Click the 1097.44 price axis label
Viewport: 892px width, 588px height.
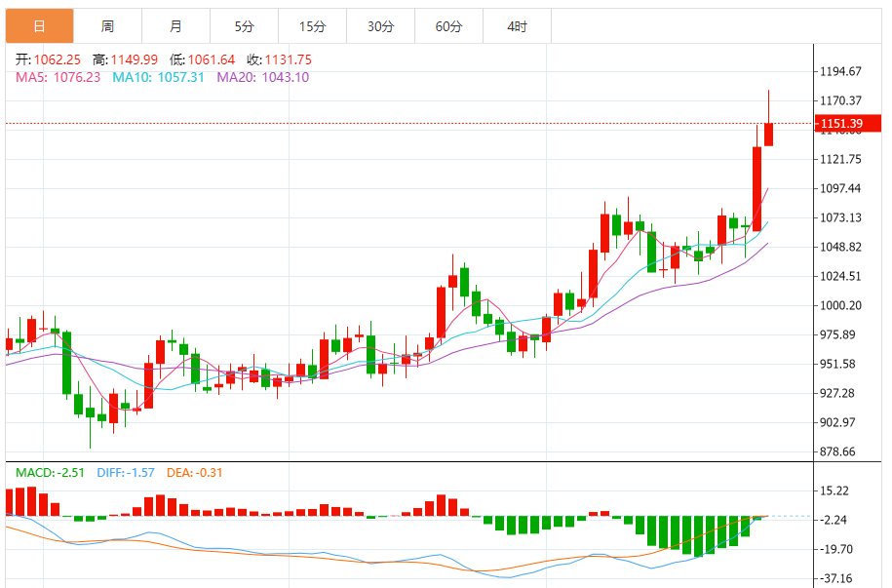[x=840, y=188]
